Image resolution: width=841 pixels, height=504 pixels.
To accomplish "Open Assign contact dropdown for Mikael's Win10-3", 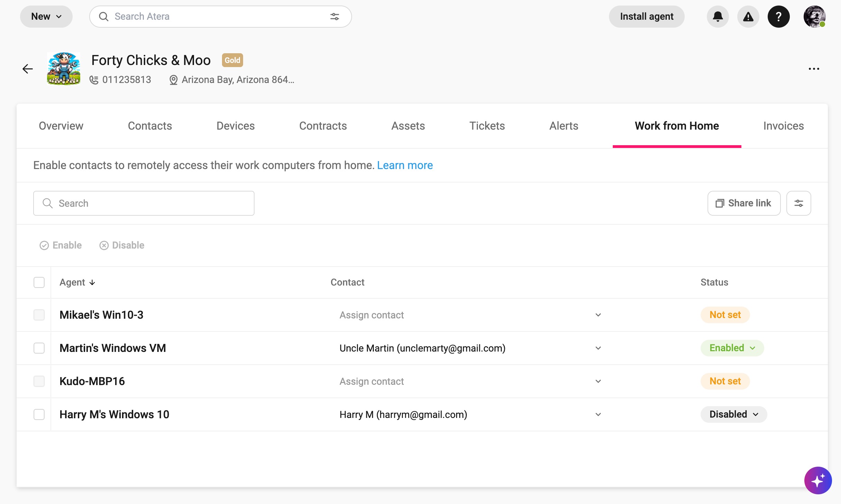I will [x=470, y=315].
